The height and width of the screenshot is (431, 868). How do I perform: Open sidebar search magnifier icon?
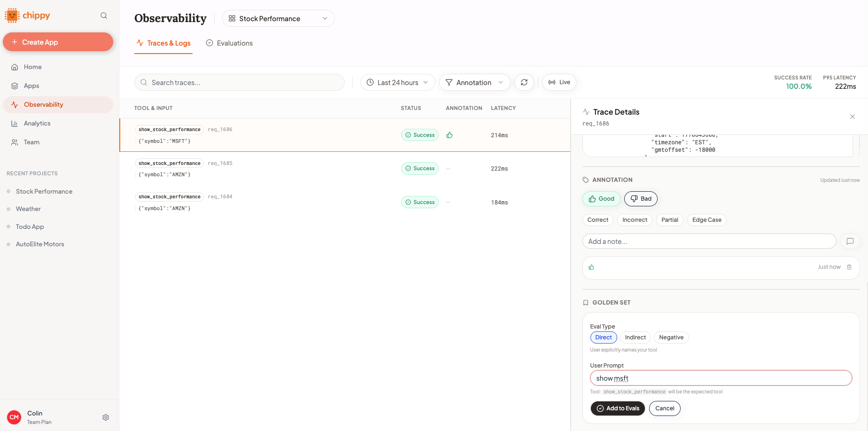pyautogui.click(x=104, y=16)
